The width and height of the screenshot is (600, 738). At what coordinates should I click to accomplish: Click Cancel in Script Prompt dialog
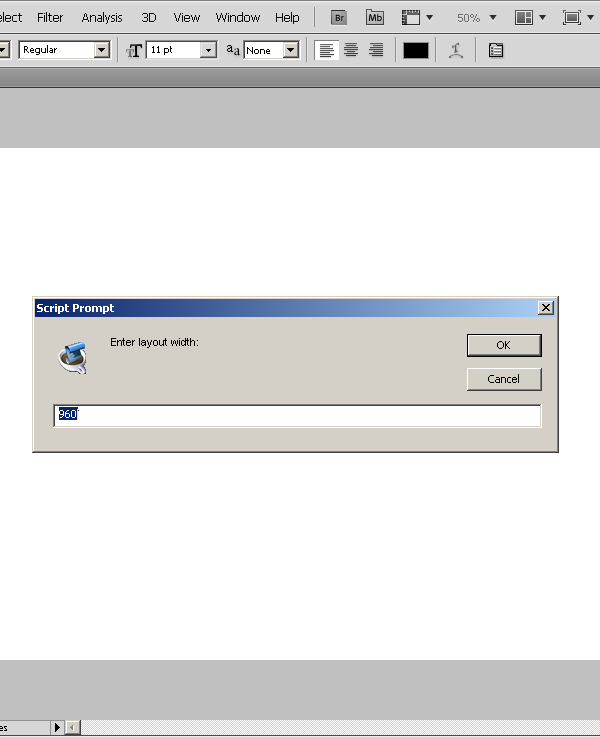pyautogui.click(x=504, y=379)
